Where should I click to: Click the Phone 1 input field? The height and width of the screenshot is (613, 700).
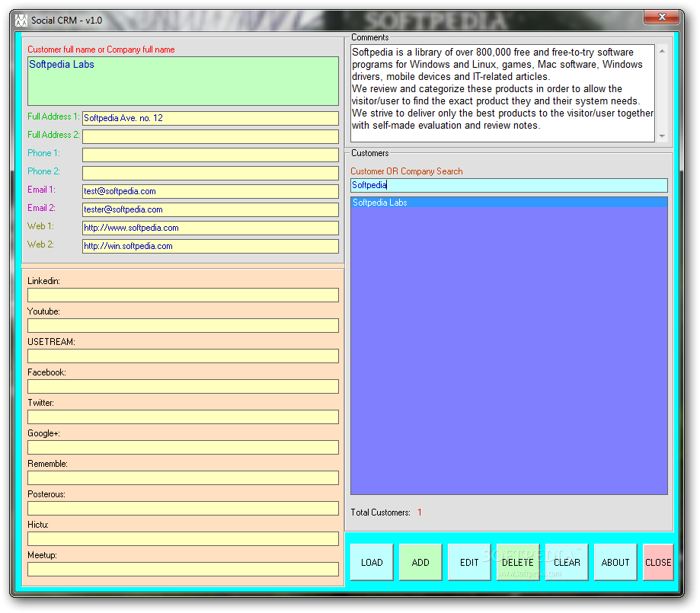[x=210, y=155]
